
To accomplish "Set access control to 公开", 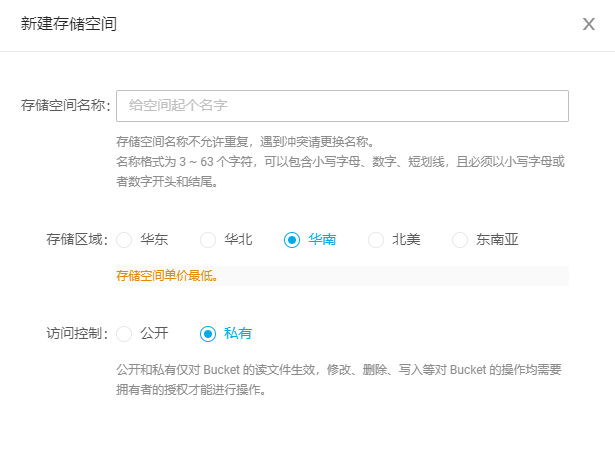I will click(x=124, y=334).
